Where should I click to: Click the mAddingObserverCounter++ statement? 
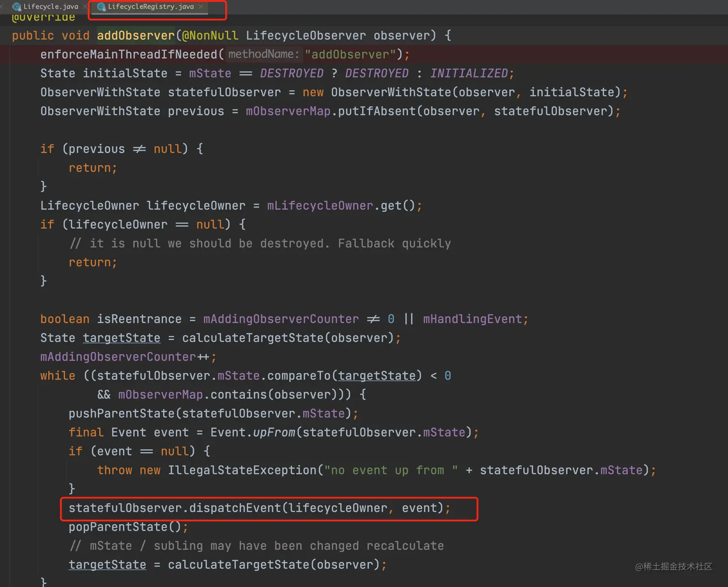coord(129,357)
